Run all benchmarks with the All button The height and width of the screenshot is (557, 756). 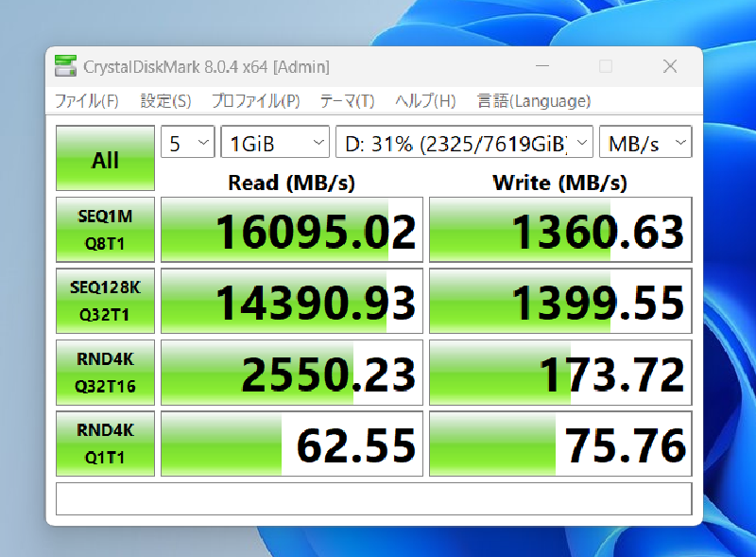coord(105,160)
